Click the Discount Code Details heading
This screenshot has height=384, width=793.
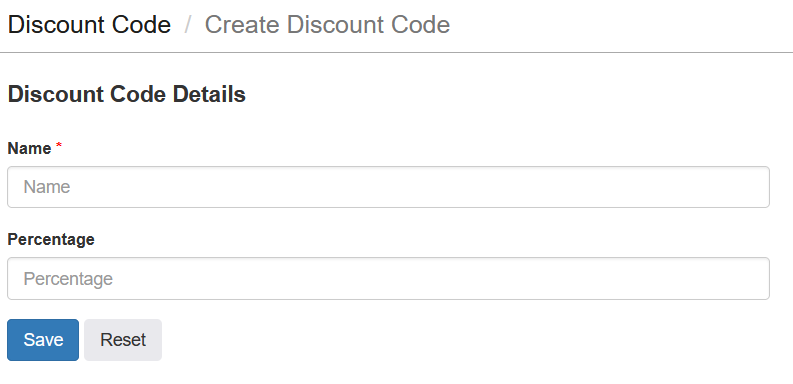[x=126, y=94]
